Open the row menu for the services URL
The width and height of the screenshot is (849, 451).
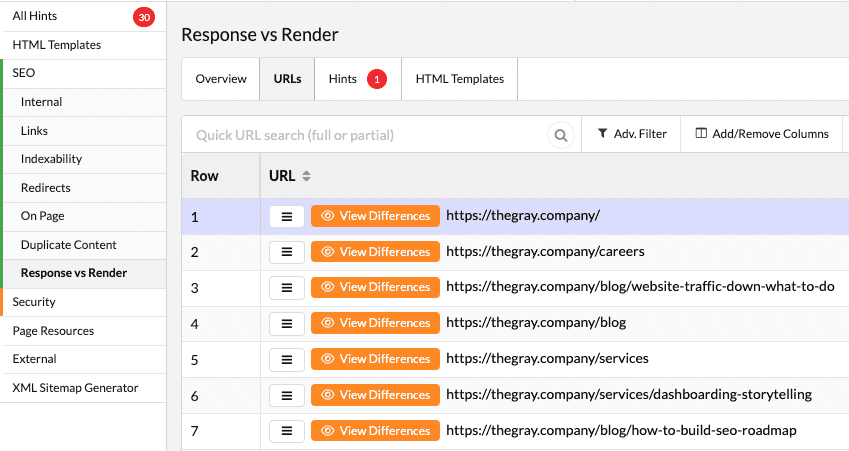pos(287,359)
